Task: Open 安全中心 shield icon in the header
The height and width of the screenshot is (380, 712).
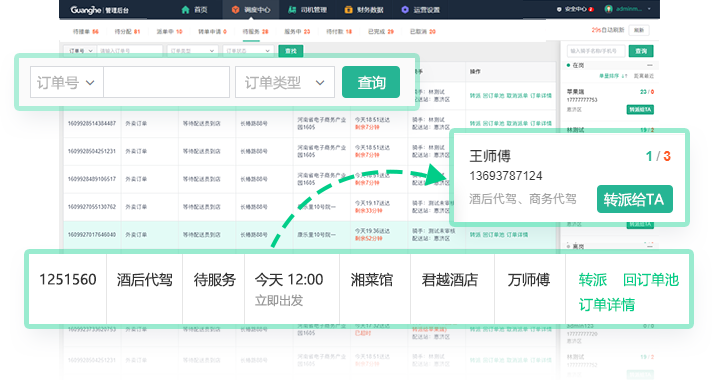Action: 559,9
